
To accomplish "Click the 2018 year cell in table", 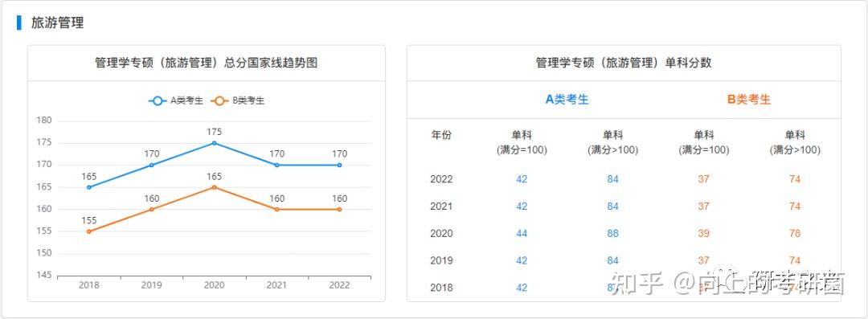I will coord(441,288).
